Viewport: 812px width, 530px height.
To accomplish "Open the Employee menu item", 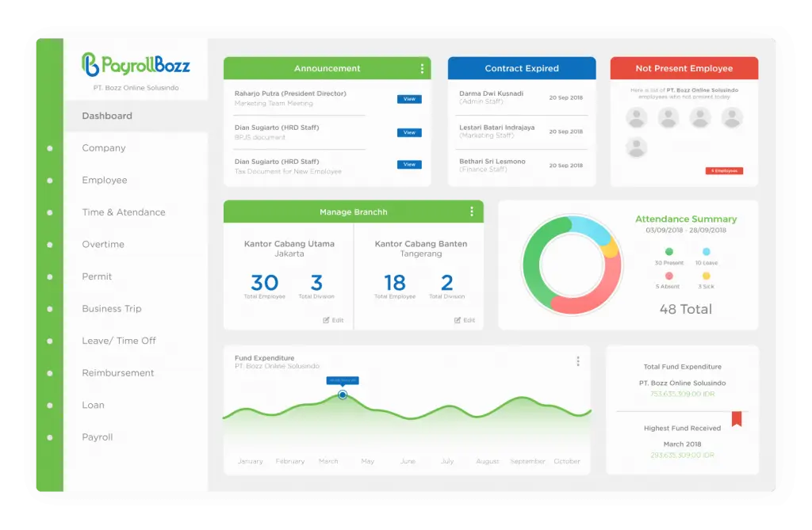I will click(x=105, y=181).
